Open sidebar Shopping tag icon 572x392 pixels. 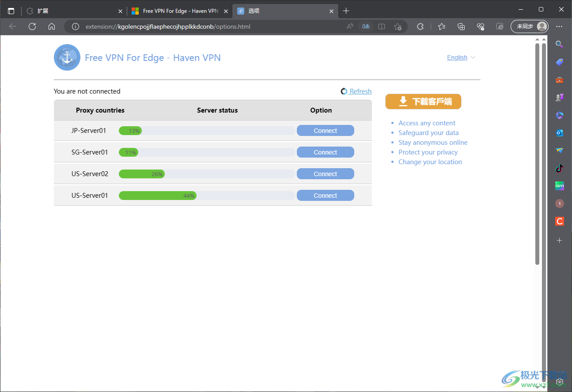click(x=560, y=62)
